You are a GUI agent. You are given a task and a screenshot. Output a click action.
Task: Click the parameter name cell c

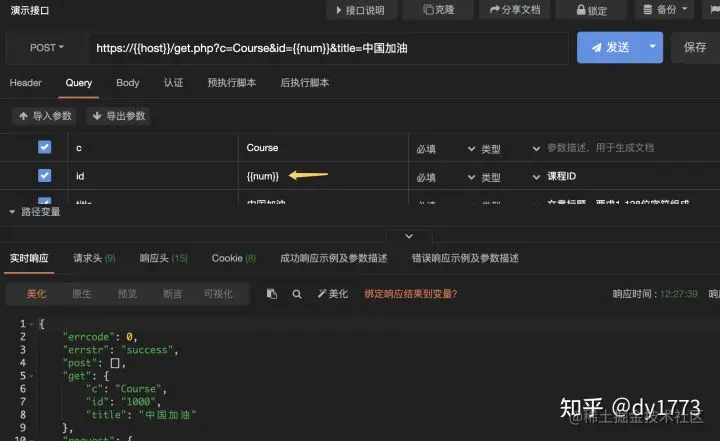[153, 148]
